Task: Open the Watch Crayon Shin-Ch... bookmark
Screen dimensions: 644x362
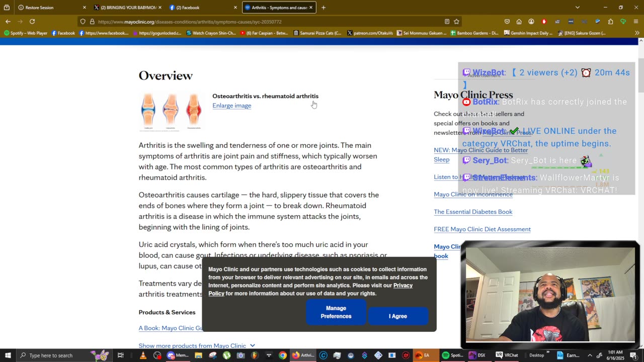Action: pos(211,33)
